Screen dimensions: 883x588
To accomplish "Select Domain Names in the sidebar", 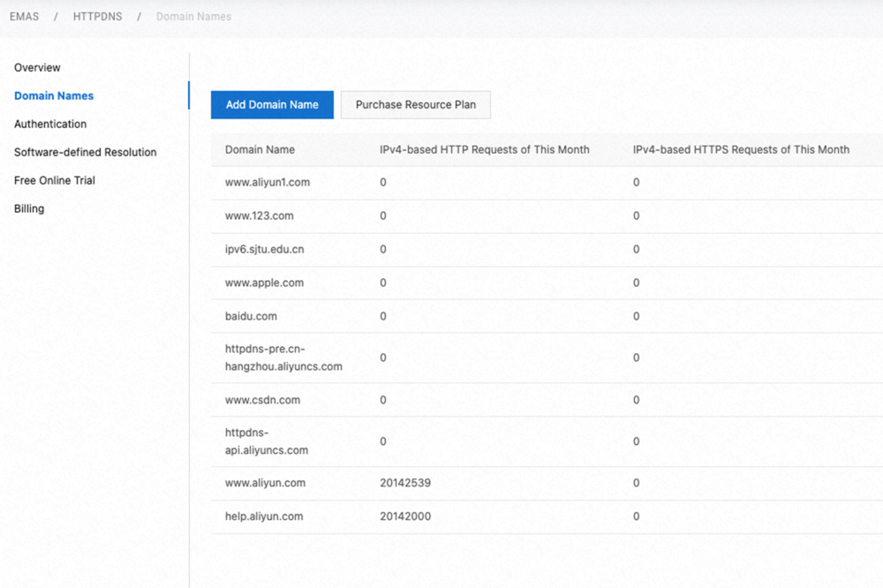I will (x=52, y=95).
